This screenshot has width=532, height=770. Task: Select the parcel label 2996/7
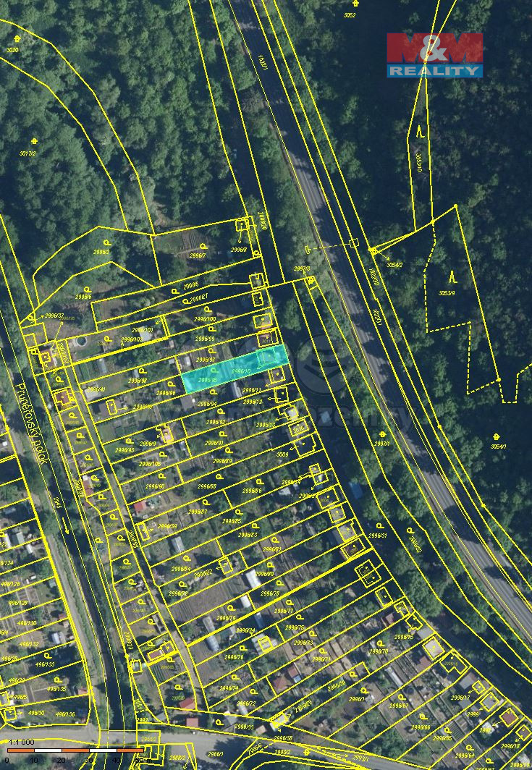click(197, 255)
